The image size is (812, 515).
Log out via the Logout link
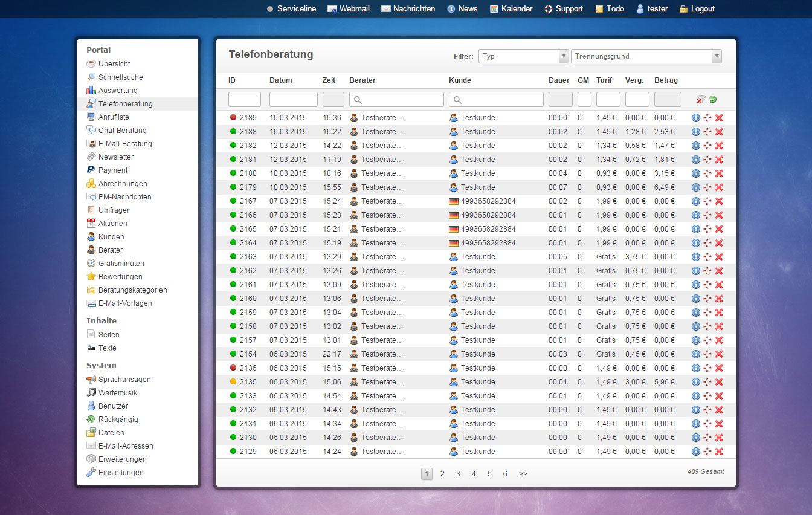(697, 9)
